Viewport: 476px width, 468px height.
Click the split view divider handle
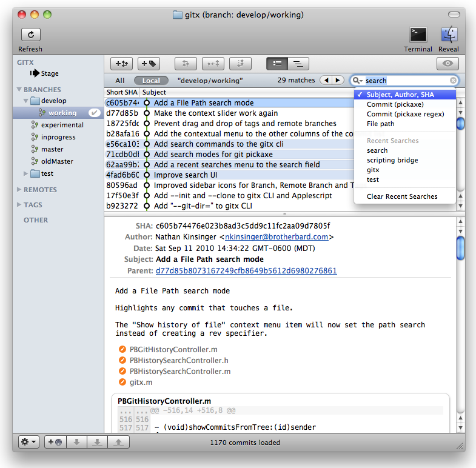284,214
